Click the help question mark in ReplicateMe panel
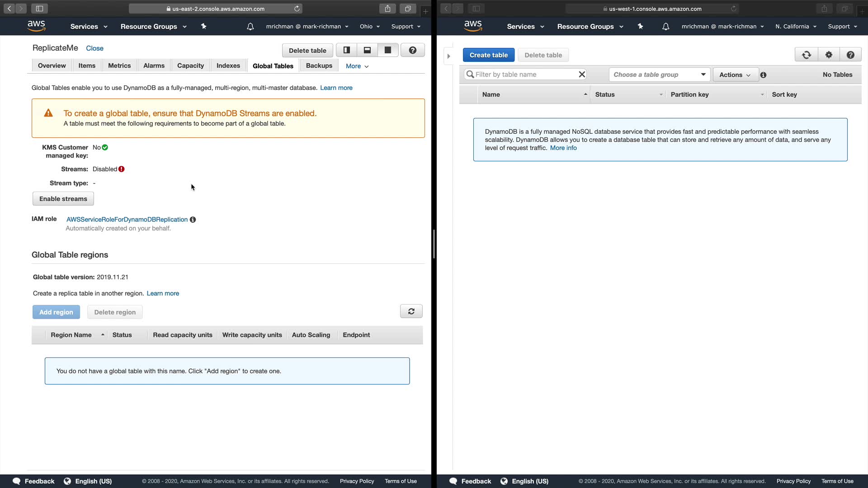Image resolution: width=868 pixels, height=488 pixels. click(x=412, y=50)
